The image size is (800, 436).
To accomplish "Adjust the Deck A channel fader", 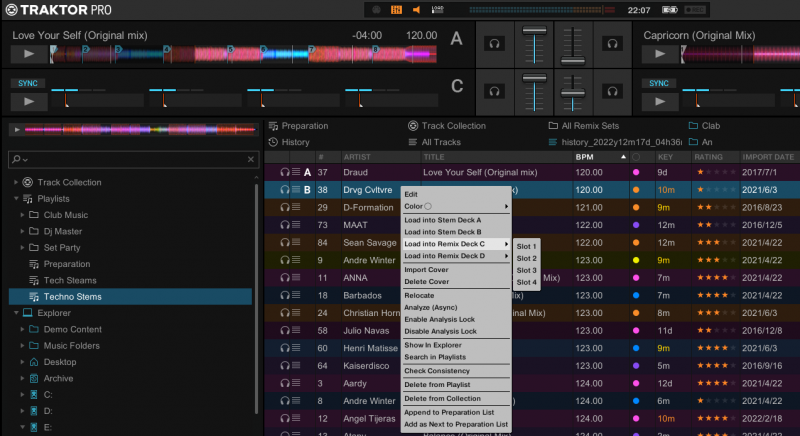I will pyautogui.click(x=534, y=32).
